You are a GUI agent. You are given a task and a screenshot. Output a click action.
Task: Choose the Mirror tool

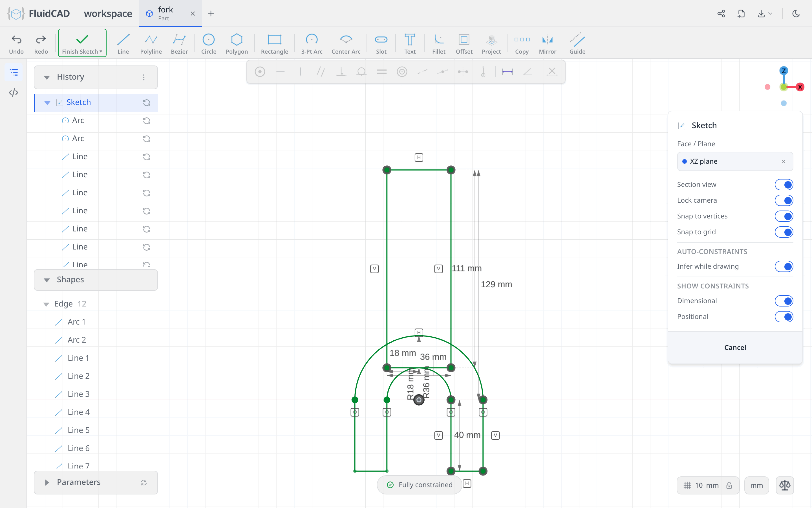pyautogui.click(x=548, y=44)
